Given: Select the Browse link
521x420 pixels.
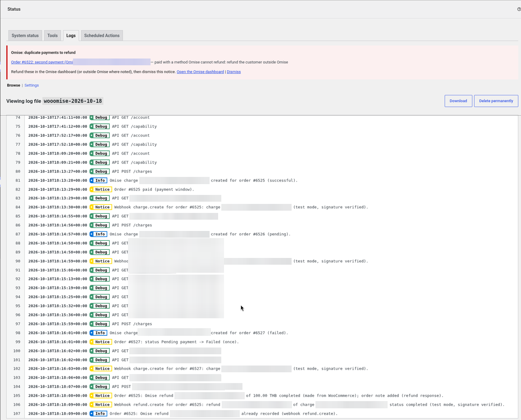Looking at the screenshot, I should [14, 85].
